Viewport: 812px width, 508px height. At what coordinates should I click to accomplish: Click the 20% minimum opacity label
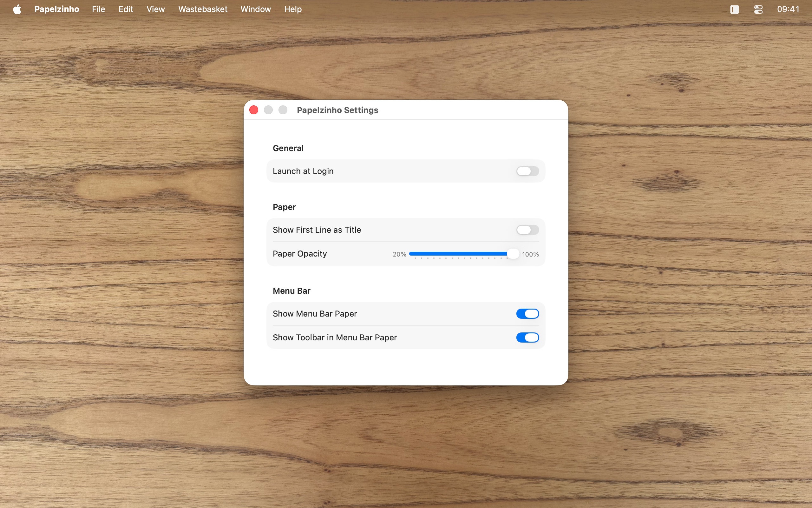[x=399, y=254]
